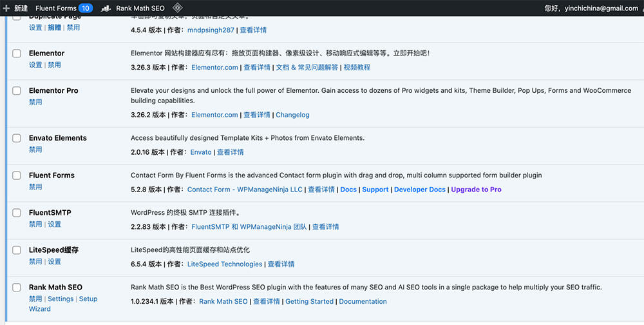The height and width of the screenshot is (325, 644).
Task: Open Rank Math SEO Settings link
Action: tap(61, 299)
